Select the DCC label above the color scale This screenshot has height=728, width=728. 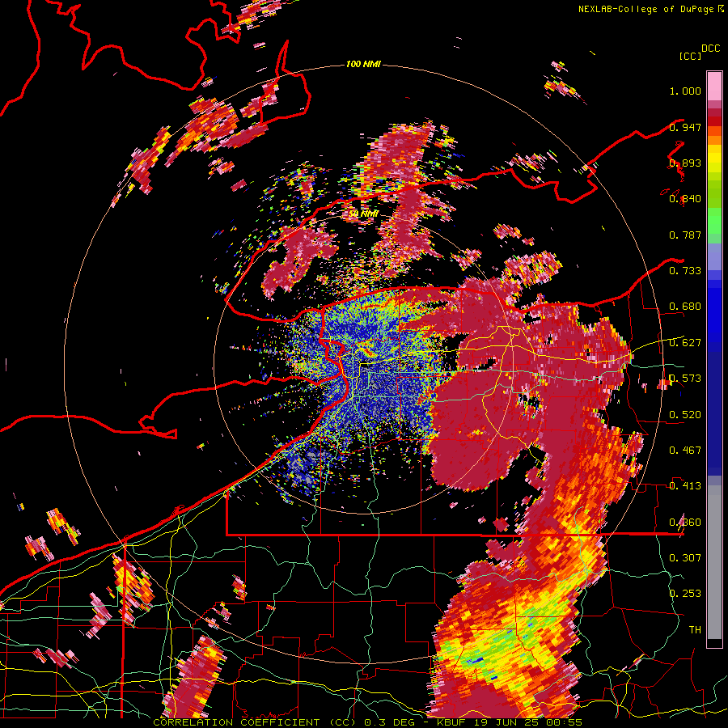tap(710, 49)
